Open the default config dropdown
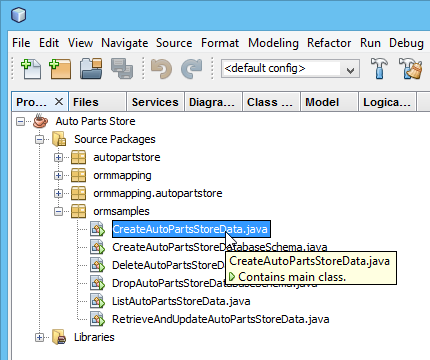 290,69
